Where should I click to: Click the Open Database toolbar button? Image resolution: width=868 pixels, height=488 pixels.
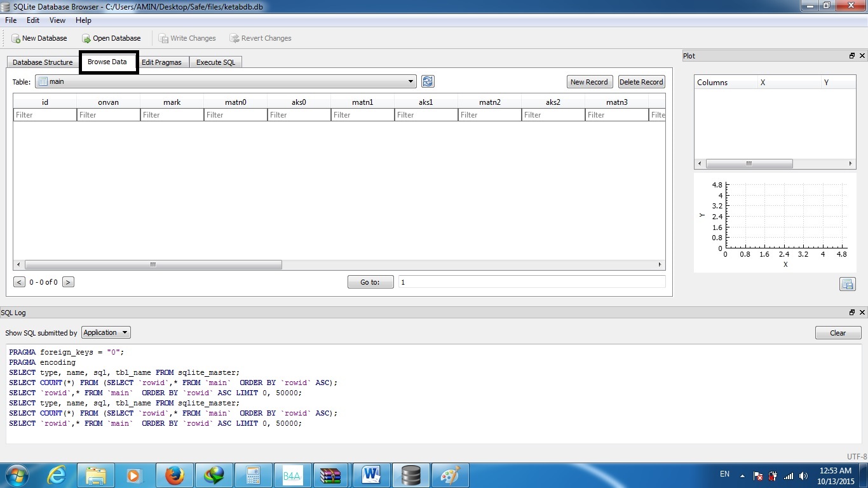click(x=111, y=38)
